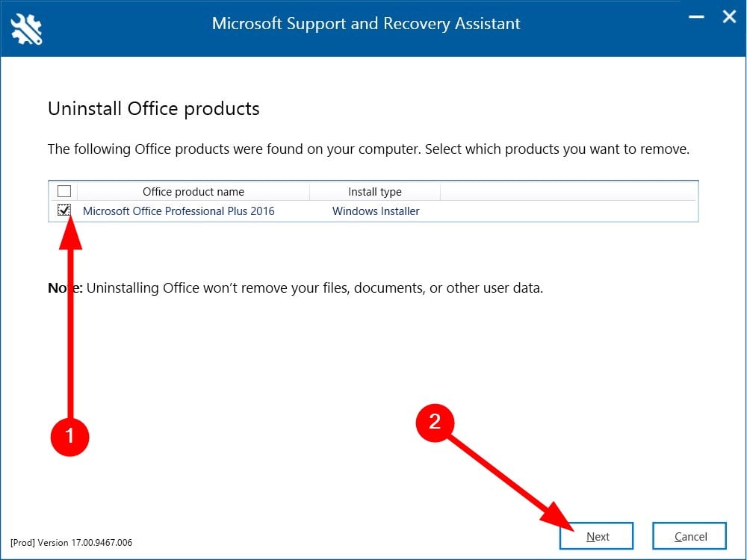
Task: Click the 'following Office products were found' description
Action: point(368,149)
